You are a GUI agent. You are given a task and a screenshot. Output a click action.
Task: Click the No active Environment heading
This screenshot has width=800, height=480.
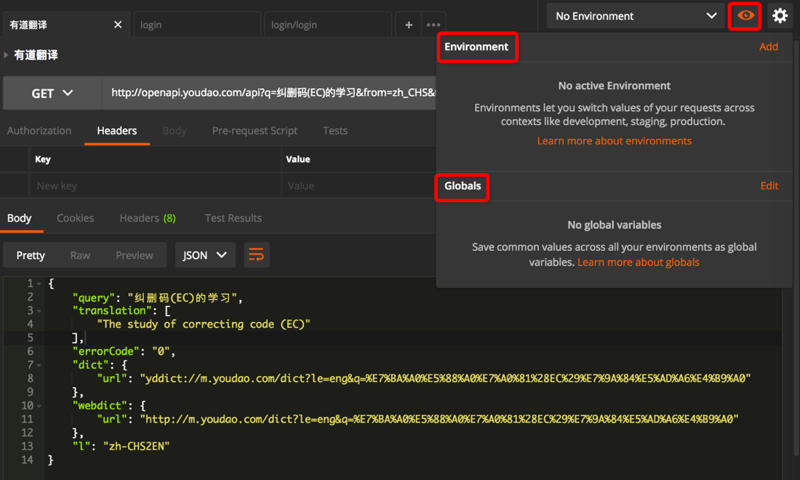point(614,86)
